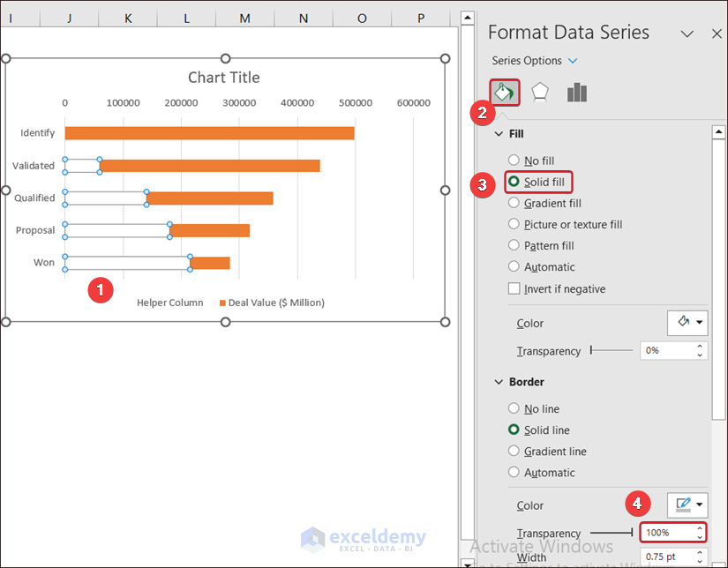The image size is (728, 568).
Task: Click the border Transparency percentage field
Action: pos(668,533)
